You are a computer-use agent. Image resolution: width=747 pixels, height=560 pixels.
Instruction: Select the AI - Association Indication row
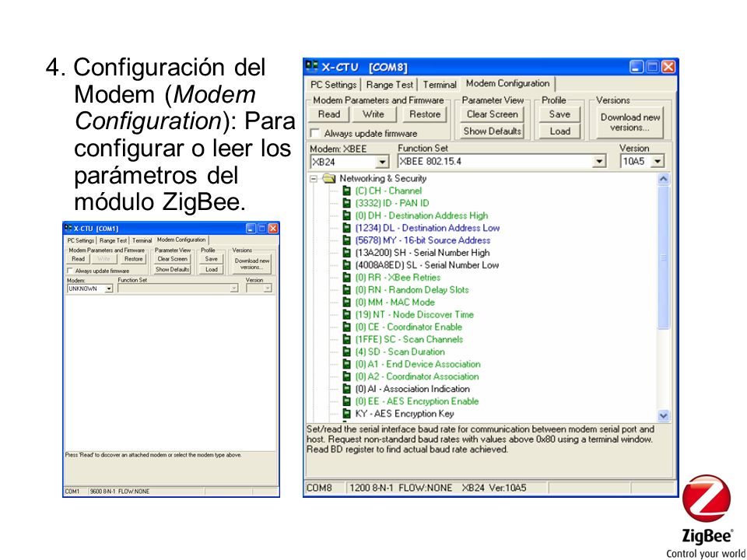(412, 389)
